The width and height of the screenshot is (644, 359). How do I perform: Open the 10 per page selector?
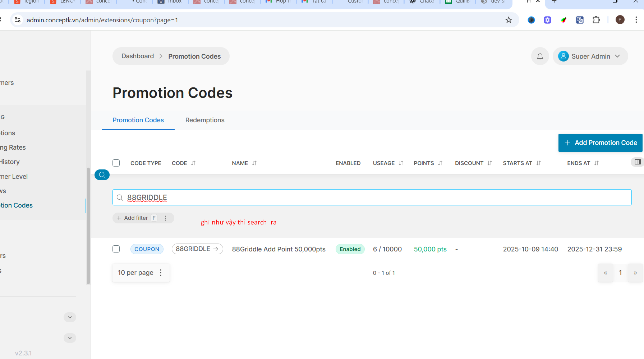[x=141, y=273]
